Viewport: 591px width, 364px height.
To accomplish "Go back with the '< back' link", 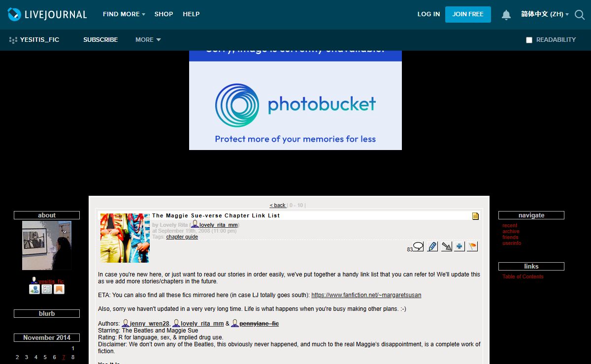I will [x=278, y=205].
